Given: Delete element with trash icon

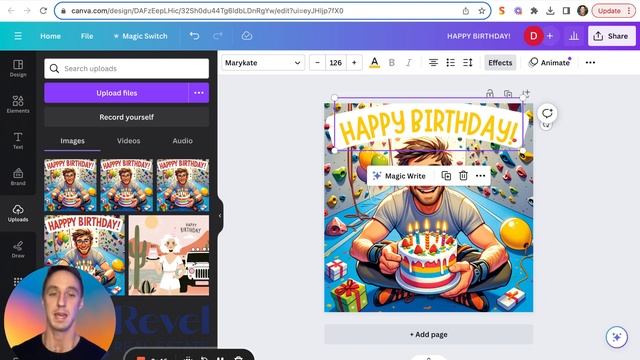Looking at the screenshot, I should pyautogui.click(x=463, y=176).
